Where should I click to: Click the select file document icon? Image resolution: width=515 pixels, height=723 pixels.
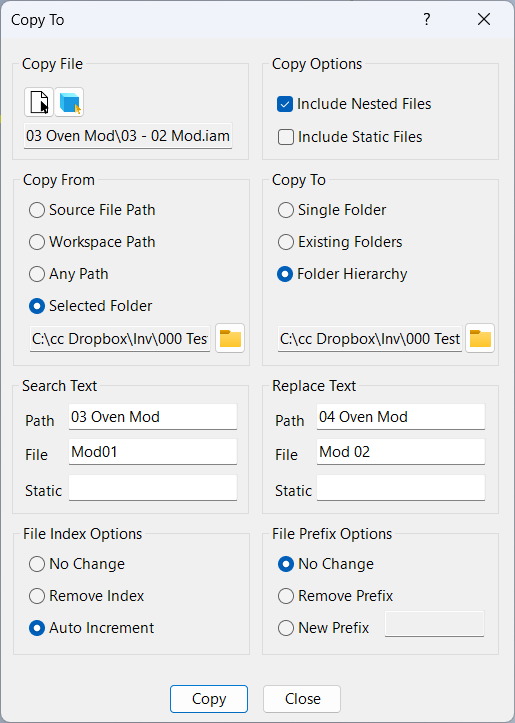point(39,102)
